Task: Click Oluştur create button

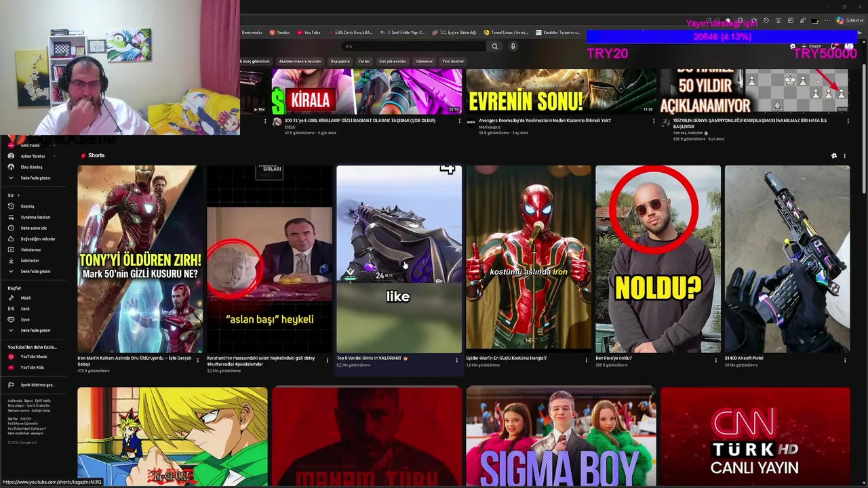Action: pos(812,46)
